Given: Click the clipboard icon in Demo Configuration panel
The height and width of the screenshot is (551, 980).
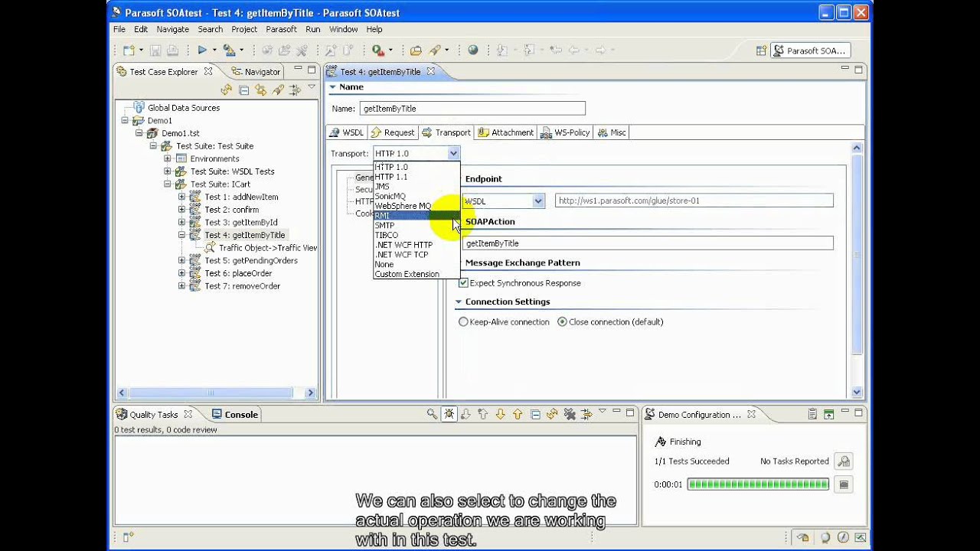Looking at the screenshot, I should (x=812, y=414).
